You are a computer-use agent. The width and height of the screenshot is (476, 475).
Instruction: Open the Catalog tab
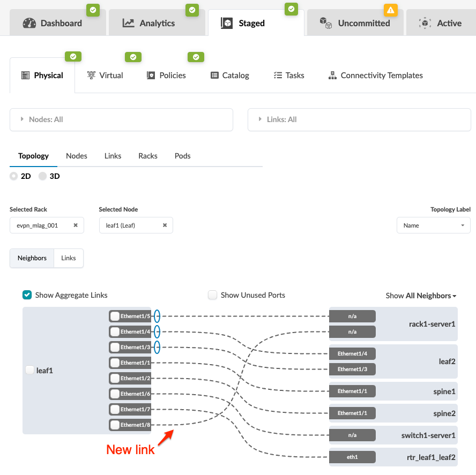[230, 76]
